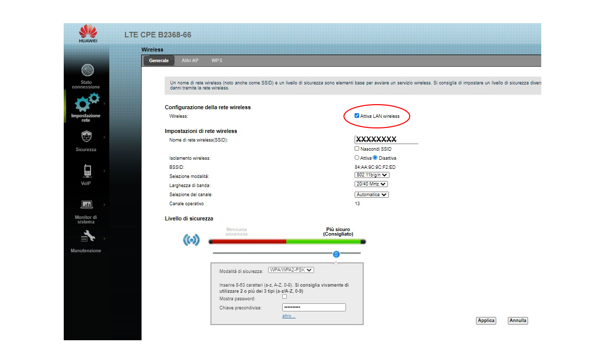
Task: Click Configurazione della rete wireless heading
Action: coord(208,107)
